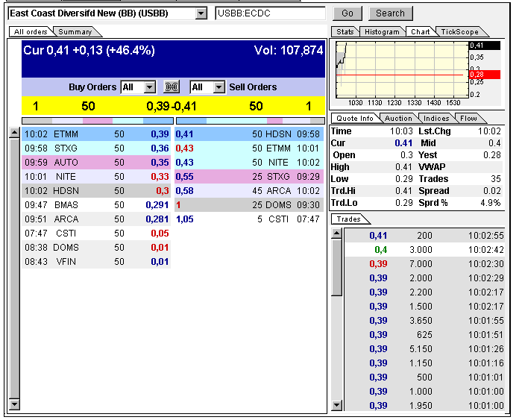This screenshot has height=420, width=522.
Task: Select the TickScope tab
Action: point(459,32)
